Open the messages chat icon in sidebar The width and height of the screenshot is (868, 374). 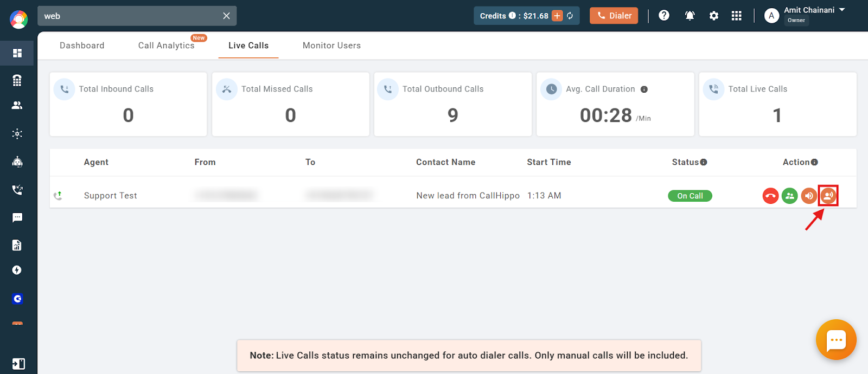click(x=17, y=218)
